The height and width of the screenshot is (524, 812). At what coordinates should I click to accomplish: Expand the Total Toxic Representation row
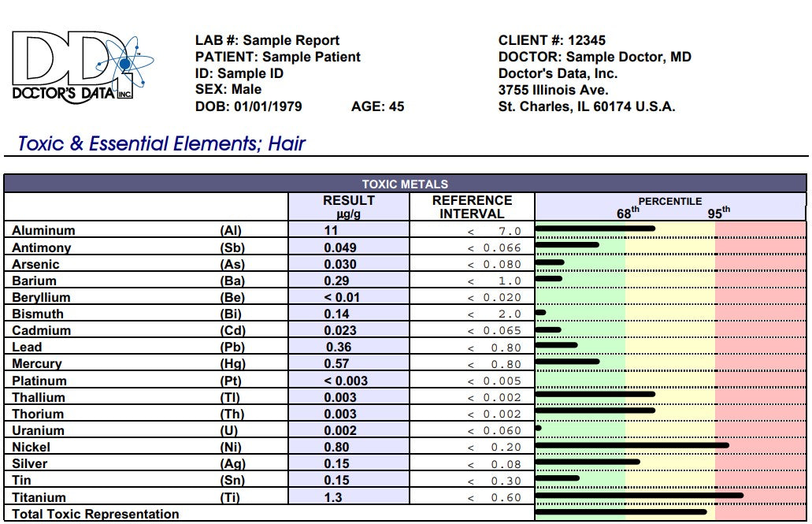tap(93, 514)
